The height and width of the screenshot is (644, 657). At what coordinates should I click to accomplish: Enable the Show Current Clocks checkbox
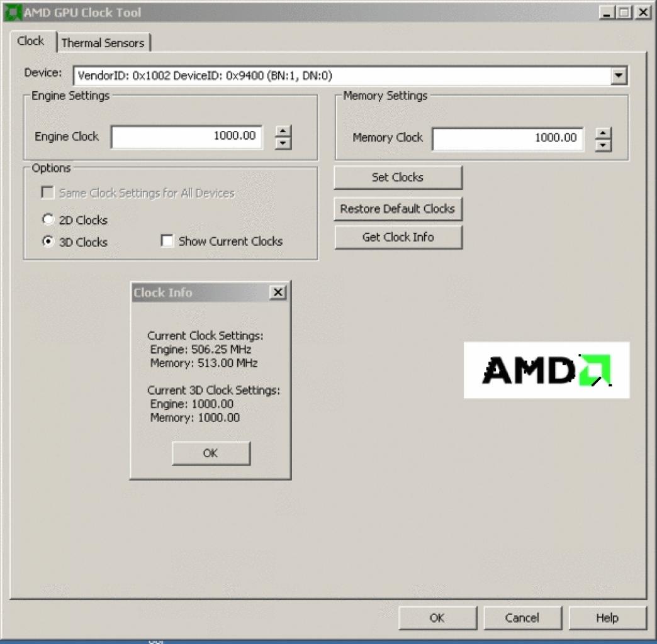pos(167,241)
